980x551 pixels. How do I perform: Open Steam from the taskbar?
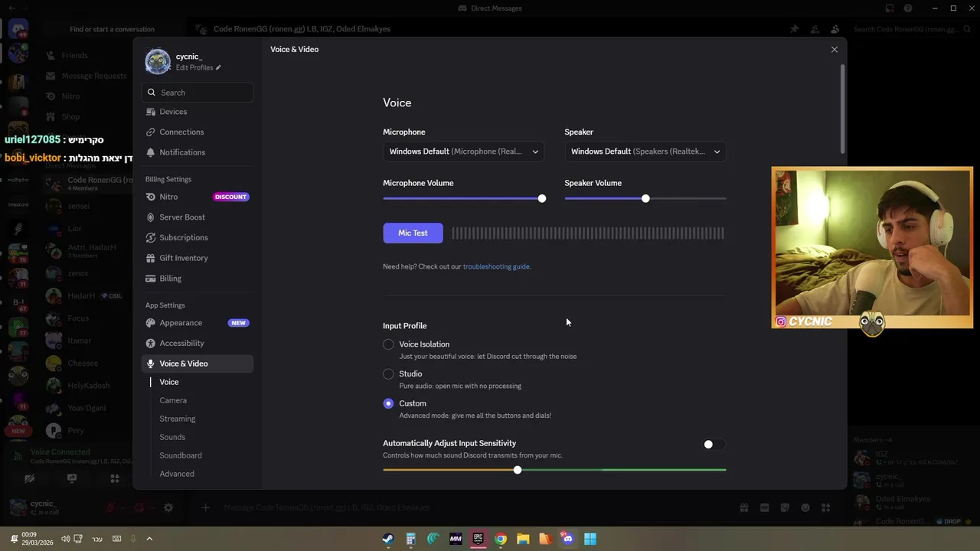(x=388, y=539)
